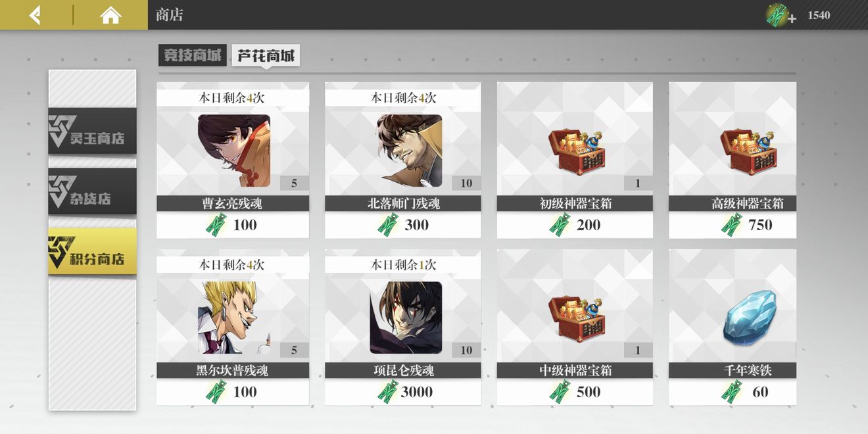Screen dimensions: 868x434
Task: Add currency using the top-right clip icon
Action: point(781,15)
